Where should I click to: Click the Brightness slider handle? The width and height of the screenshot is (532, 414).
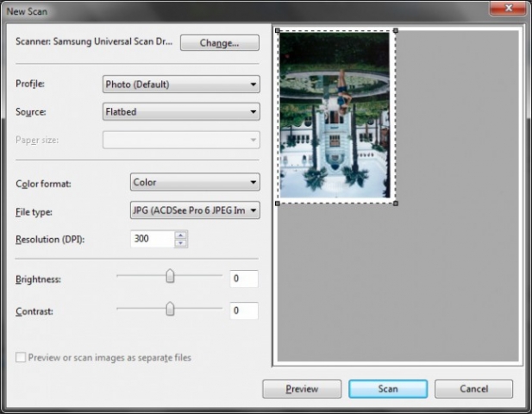click(170, 276)
